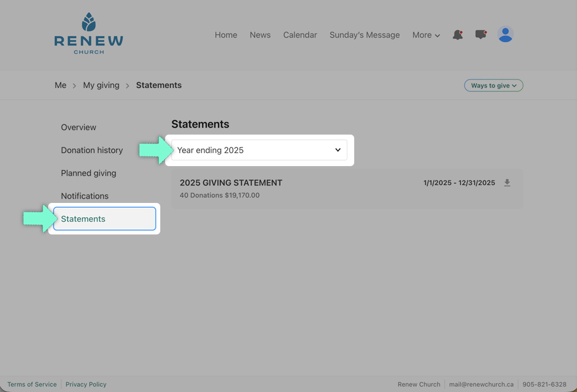Select Notifications in the sidebar
Screen dimensions: 577x392
84,196
